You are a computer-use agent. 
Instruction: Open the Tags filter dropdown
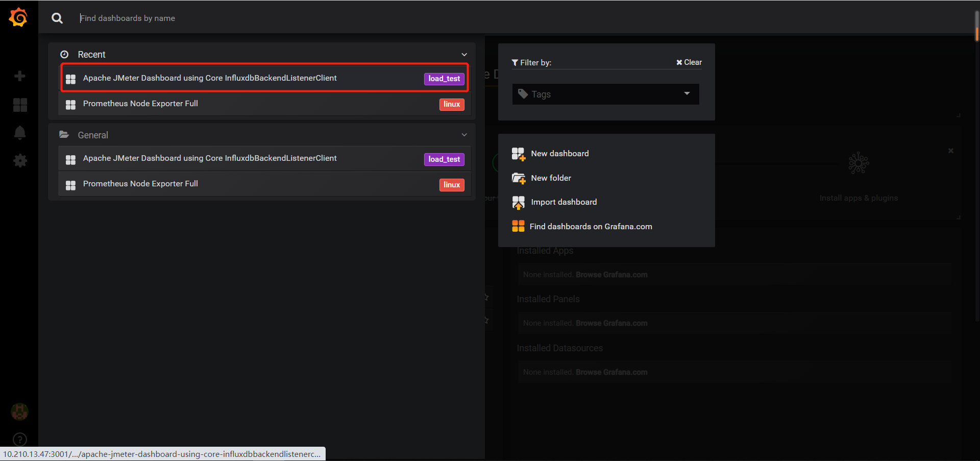(605, 94)
